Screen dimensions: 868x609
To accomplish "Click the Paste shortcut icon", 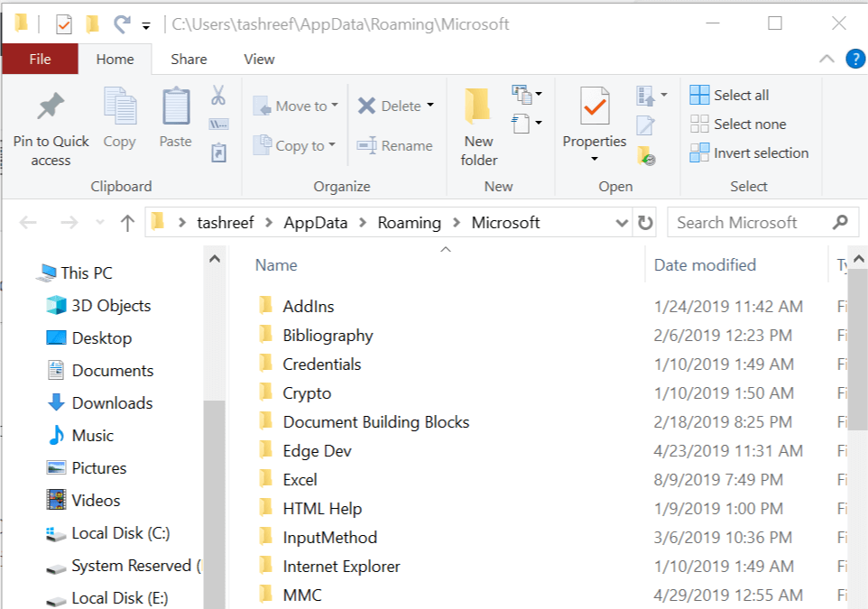I will [x=218, y=152].
